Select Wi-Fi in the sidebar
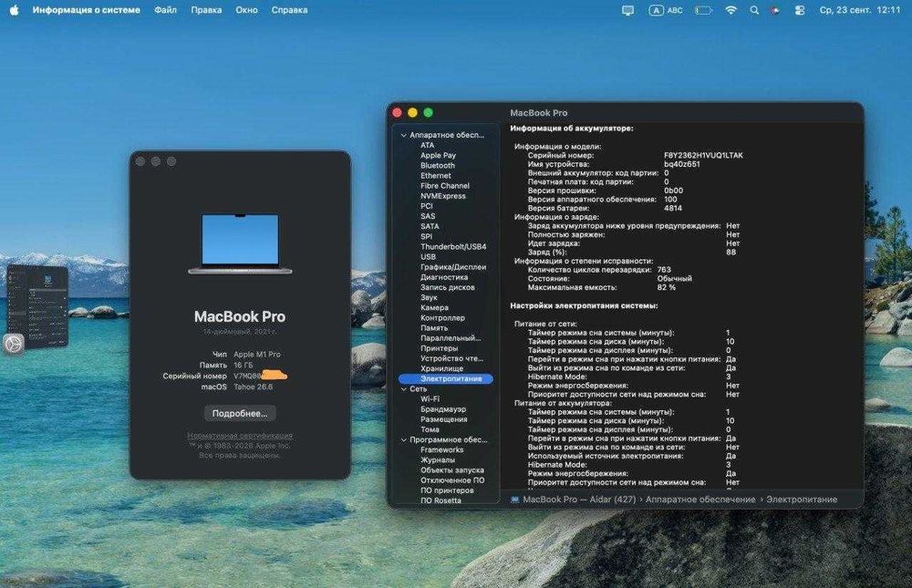The height and width of the screenshot is (588, 912). (x=430, y=399)
